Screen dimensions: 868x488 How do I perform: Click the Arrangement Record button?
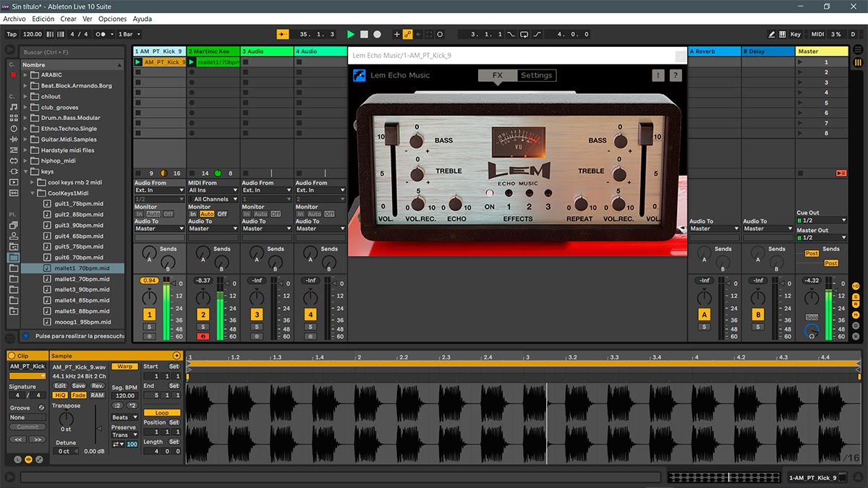coord(377,34)
